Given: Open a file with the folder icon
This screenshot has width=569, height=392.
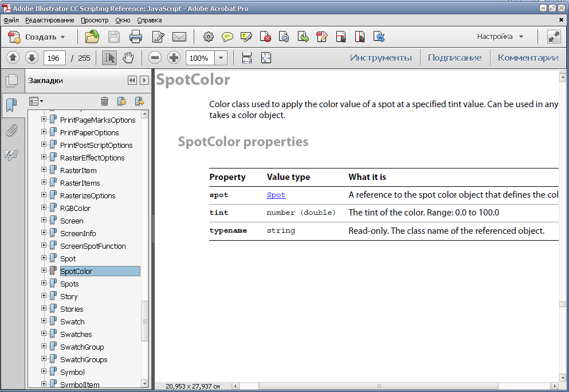Looking at the screenshot, I should point(92,37).
